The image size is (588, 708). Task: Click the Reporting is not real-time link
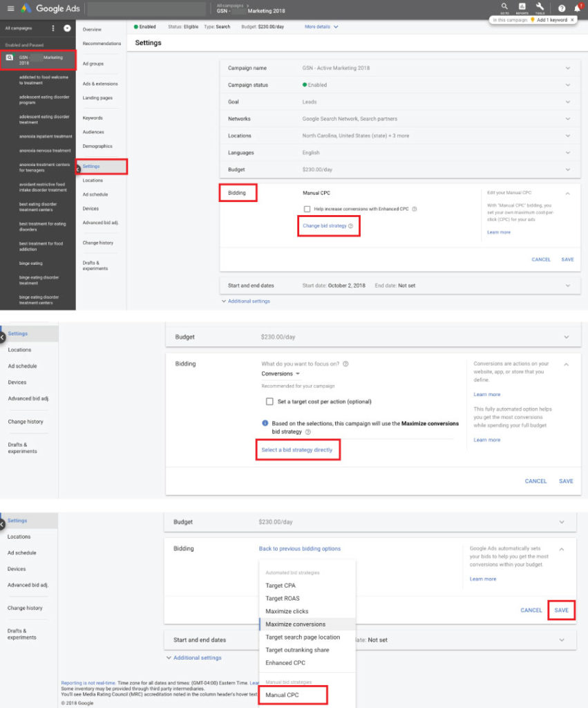click(x=88, y=683)
